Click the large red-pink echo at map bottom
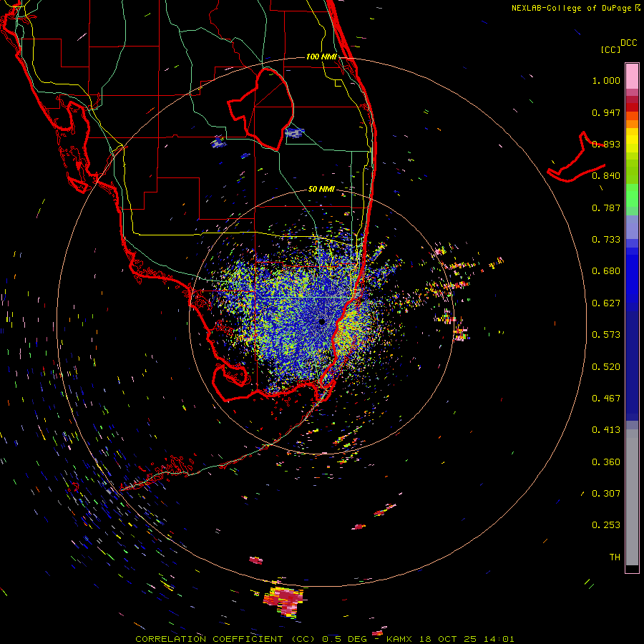 click(283, 602)
